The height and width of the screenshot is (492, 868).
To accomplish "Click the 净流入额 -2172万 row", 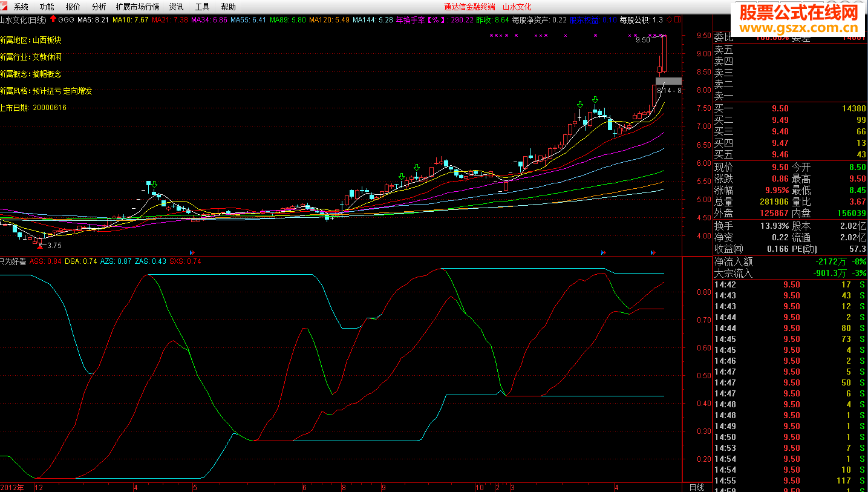I will 790,262.
